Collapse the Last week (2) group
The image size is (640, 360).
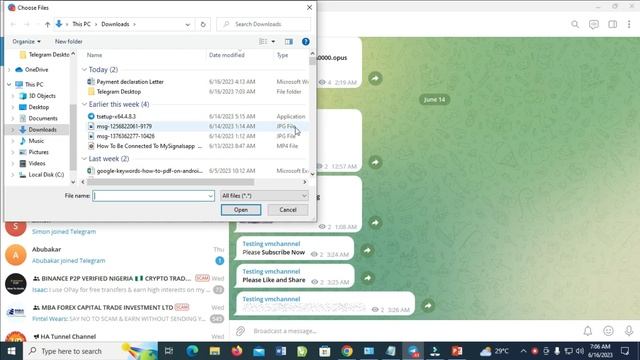pyautogui.click(x=84, y=159)
